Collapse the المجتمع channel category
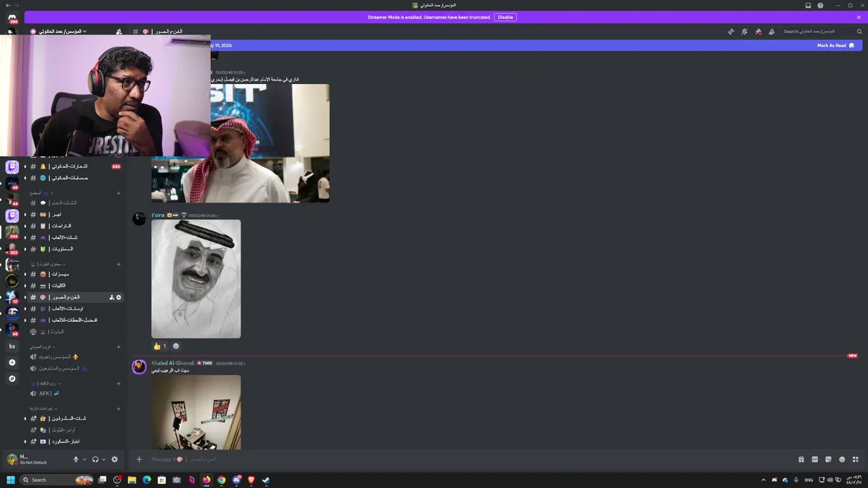This screenshot has height=488, width=868. pos(41,193)
